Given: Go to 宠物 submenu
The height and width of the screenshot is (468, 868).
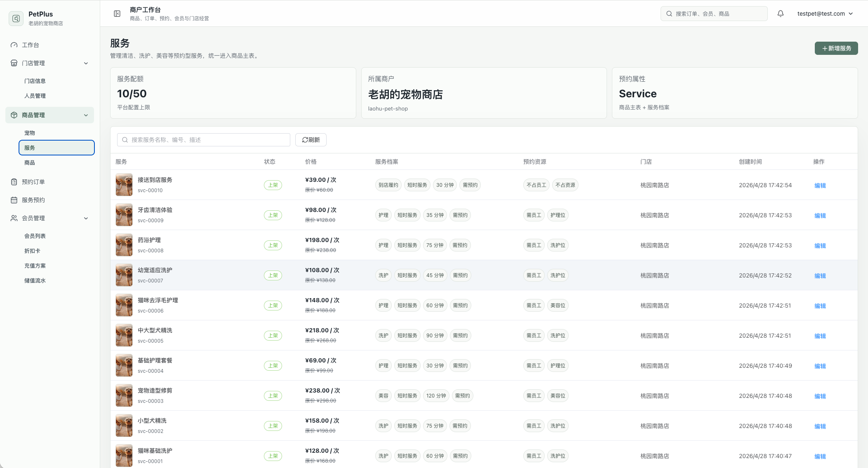Looking at the screenshot, I should click(56, 133).
